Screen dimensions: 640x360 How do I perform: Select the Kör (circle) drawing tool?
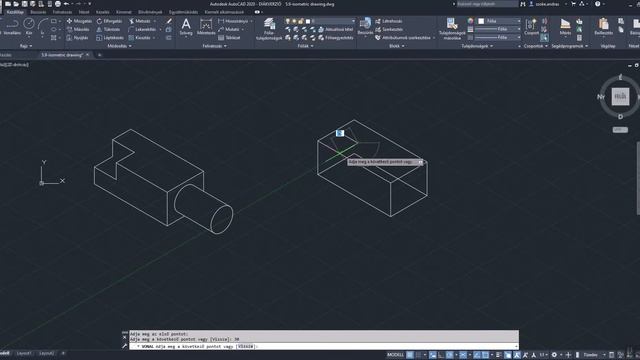click(x=29, y=27)
